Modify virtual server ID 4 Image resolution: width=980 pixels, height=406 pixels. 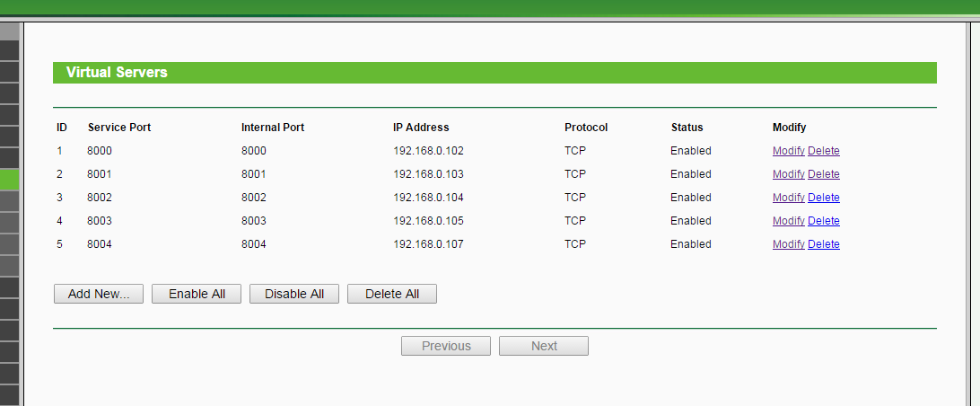pyautogui.click(x=788, y=221)
